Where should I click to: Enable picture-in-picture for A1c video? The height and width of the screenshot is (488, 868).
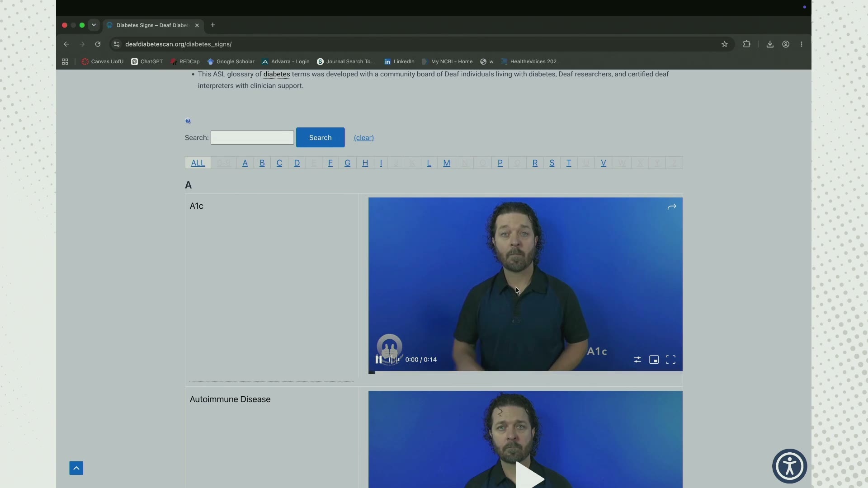(x=654, y=360)
